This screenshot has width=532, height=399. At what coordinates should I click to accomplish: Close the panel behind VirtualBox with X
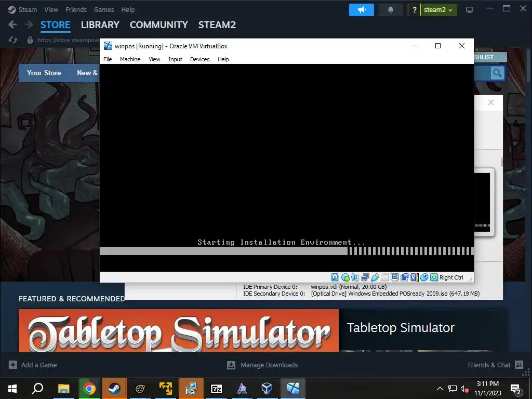tap(490, 102)
